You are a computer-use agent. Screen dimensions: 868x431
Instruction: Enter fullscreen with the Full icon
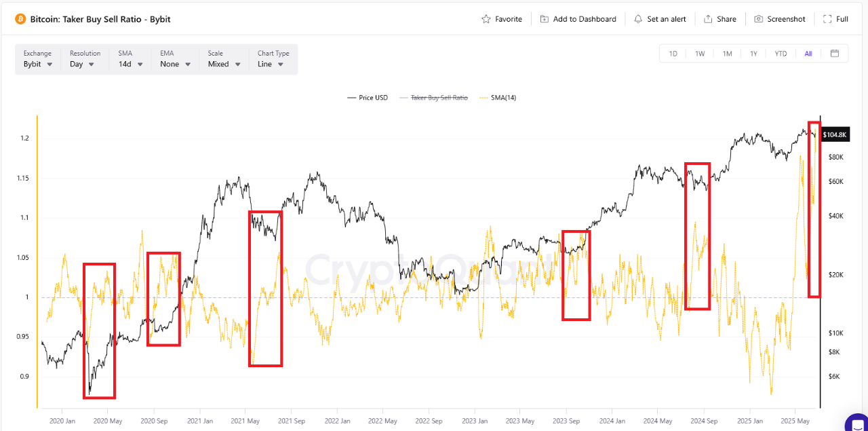pyautogui.click(x=826, y=18)
